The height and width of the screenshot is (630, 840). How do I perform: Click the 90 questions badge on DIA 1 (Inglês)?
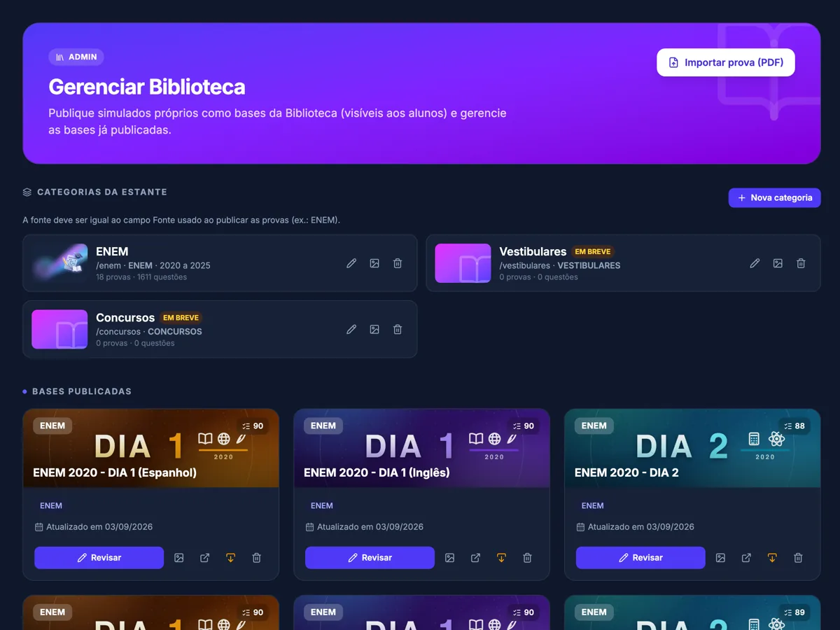click(x=524, y=426)
